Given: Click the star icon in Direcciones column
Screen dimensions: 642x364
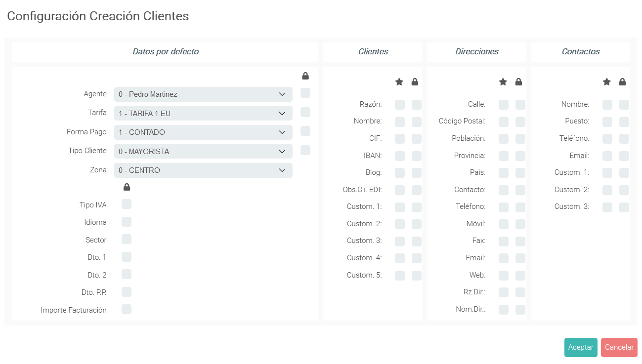Looking at the screenshot, I should click(x=503, y=82).
